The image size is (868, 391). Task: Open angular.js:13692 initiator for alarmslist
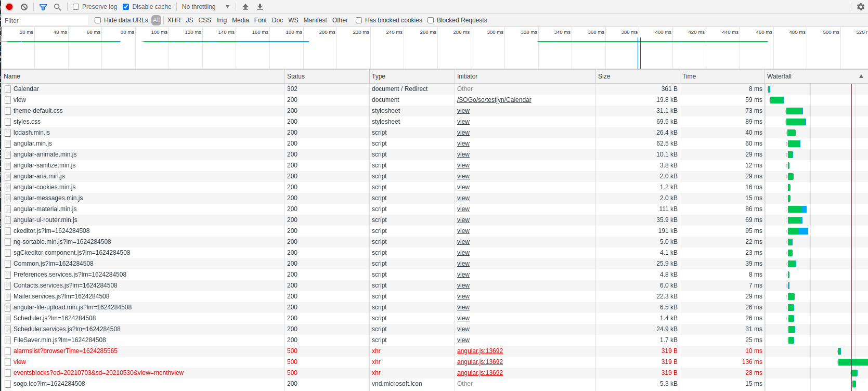pyautogui.click(x=480, y=351)
